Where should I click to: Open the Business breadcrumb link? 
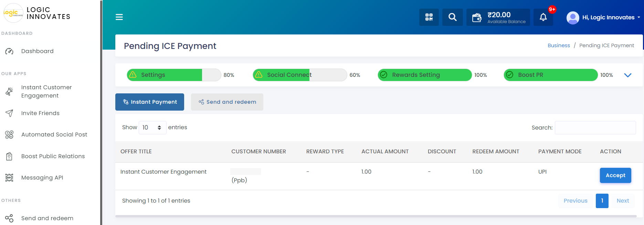point(559,45)
